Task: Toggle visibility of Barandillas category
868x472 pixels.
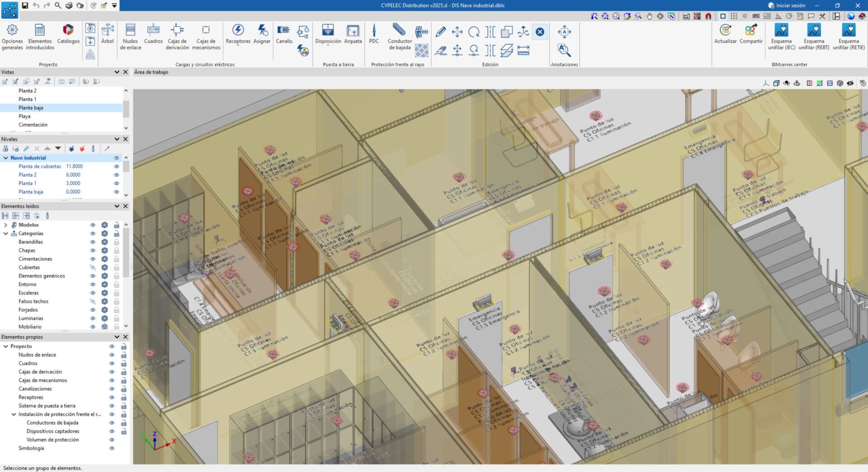Action: point(93,242)
